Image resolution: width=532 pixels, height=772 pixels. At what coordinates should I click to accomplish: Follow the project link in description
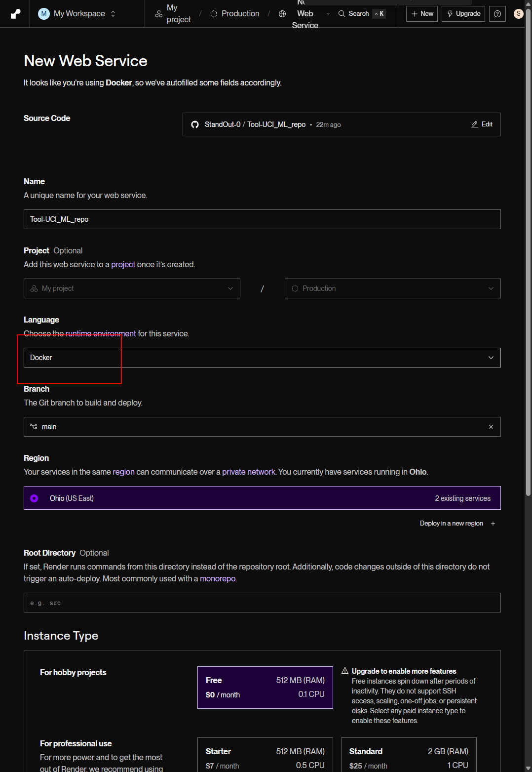[x=123, y=264]
